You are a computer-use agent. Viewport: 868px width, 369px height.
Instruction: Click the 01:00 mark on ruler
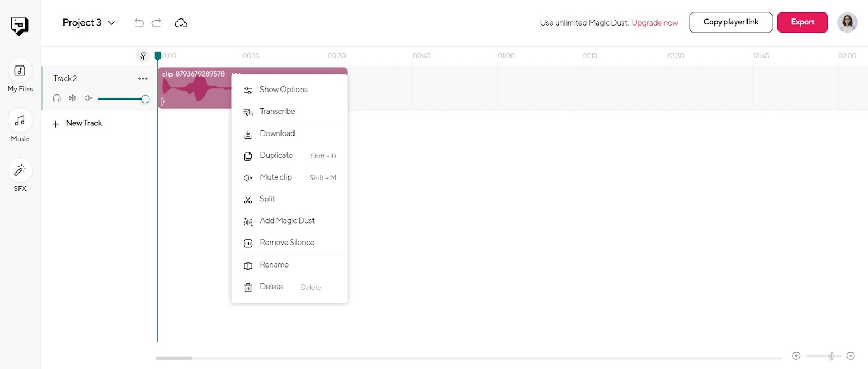click(506, 56)
